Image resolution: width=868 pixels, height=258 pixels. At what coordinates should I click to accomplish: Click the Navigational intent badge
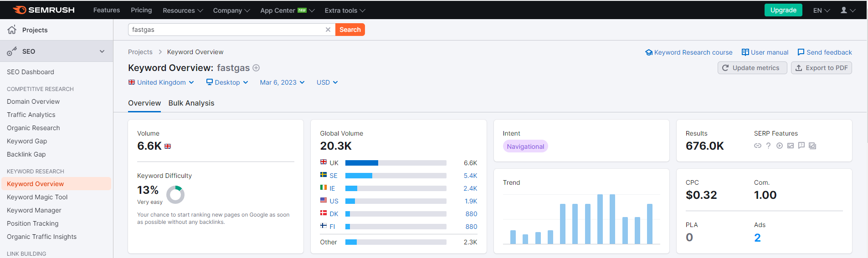525,147
